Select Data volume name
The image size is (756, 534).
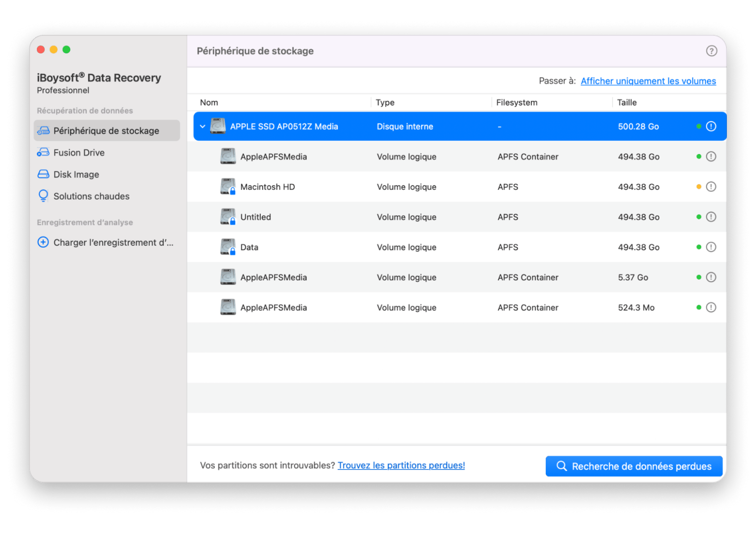coord(249,247)
